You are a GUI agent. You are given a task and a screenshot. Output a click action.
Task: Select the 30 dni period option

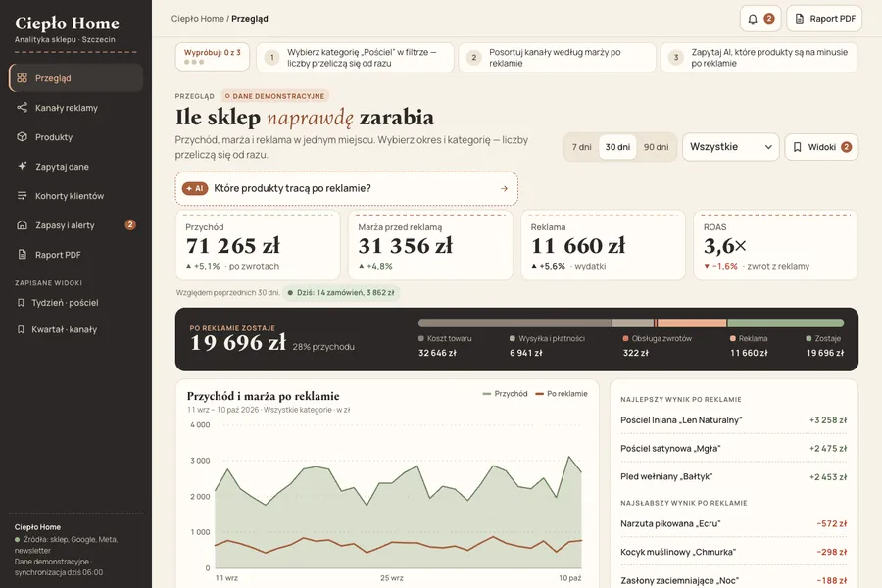tap(617, 147)
